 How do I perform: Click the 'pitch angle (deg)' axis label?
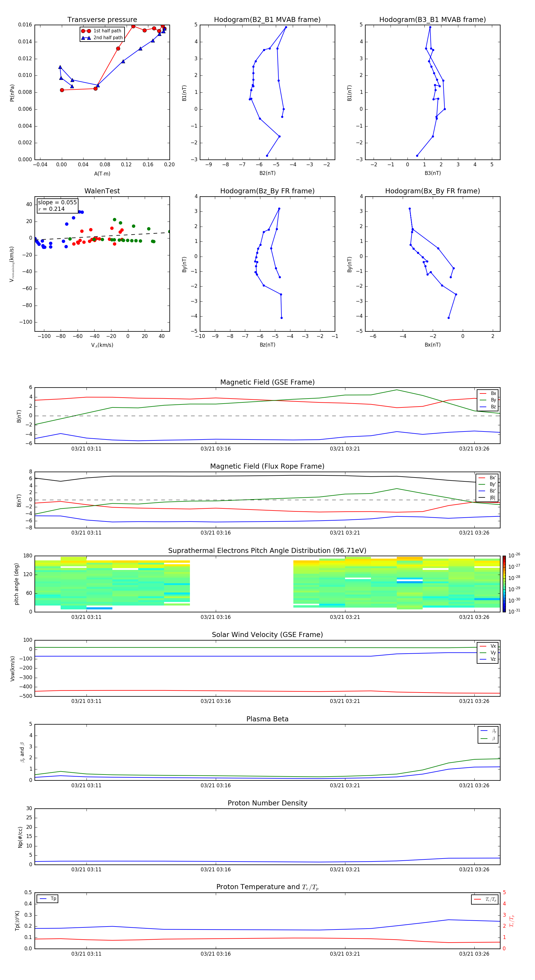[x=16, y=584]
